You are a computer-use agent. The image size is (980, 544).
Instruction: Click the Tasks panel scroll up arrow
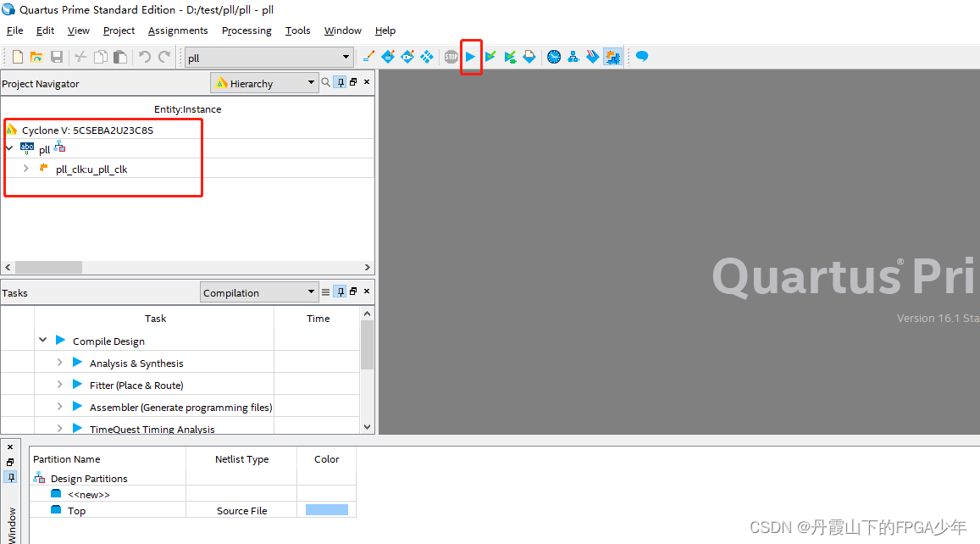click(367, 314)
